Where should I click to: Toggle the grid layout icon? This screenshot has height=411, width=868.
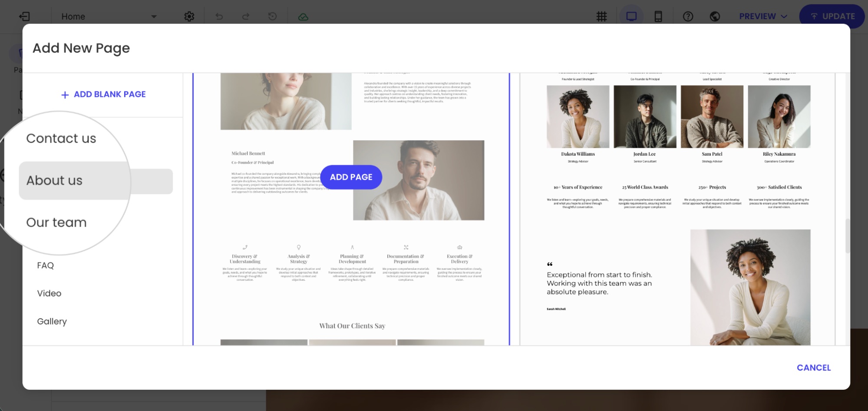click(x=601, y=17)
